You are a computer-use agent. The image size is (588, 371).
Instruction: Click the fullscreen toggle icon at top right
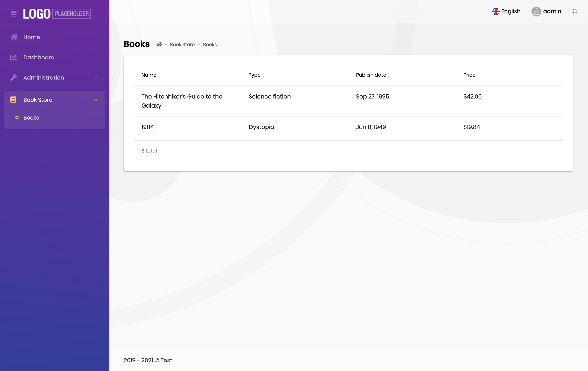tap(575, 11)
